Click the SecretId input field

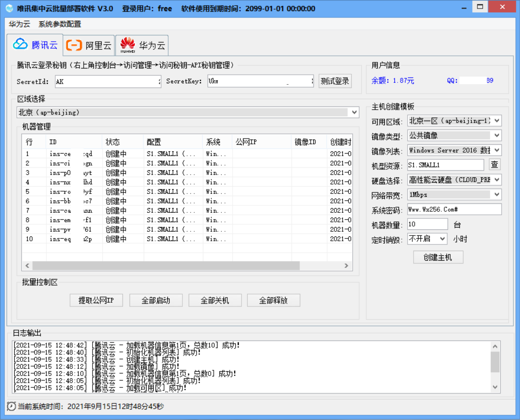(108, 81)
